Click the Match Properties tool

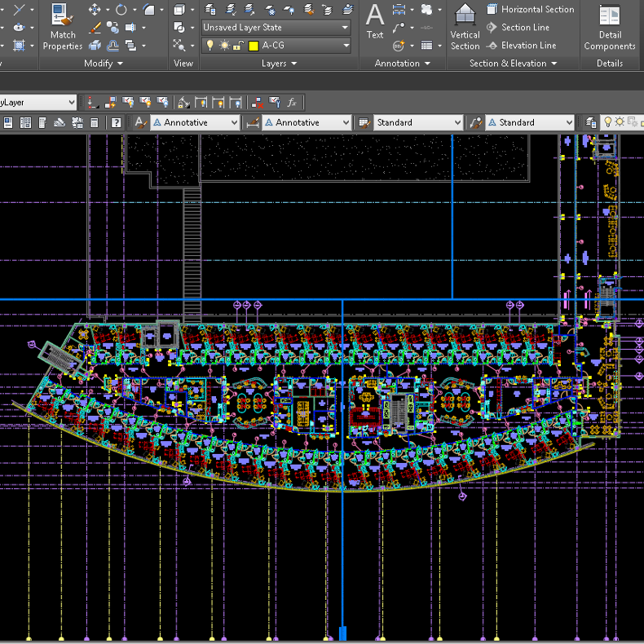(62, 26)
